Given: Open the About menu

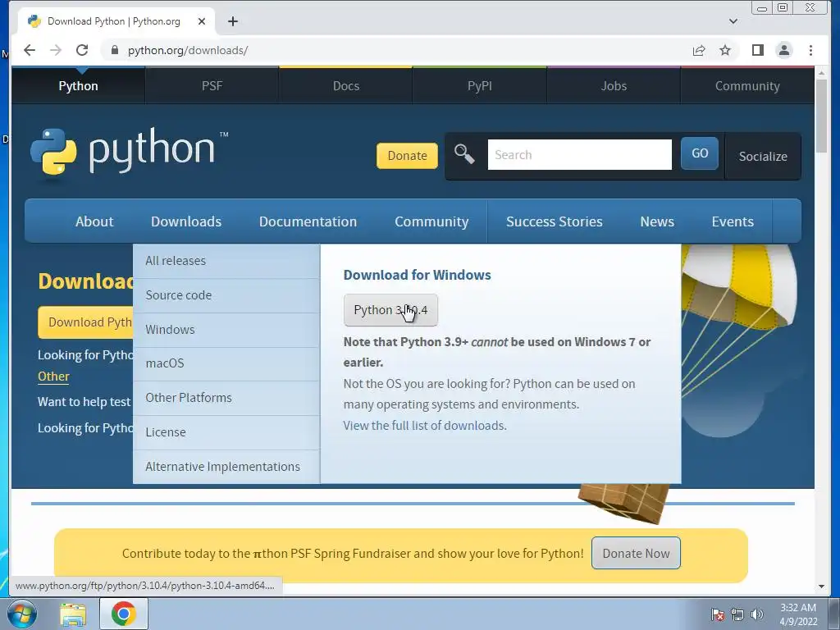Looking at the screenshot, I should [x=94, y=221].
